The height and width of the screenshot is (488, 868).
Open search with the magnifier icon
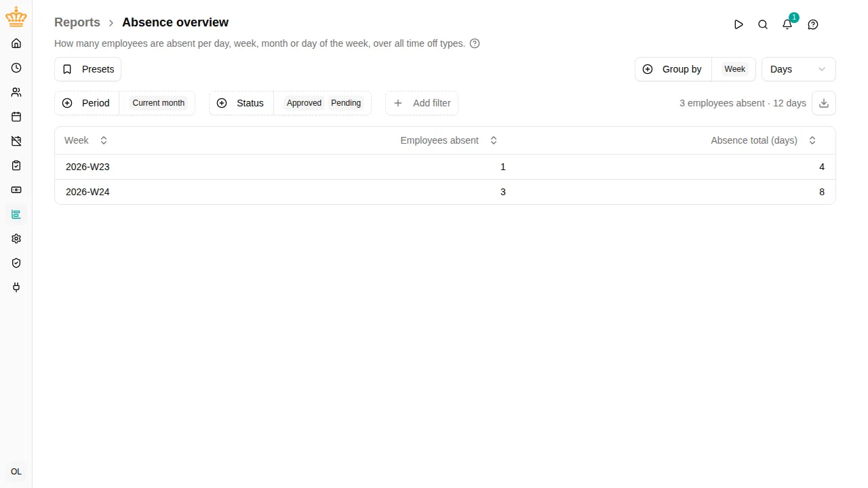point(763,24)
